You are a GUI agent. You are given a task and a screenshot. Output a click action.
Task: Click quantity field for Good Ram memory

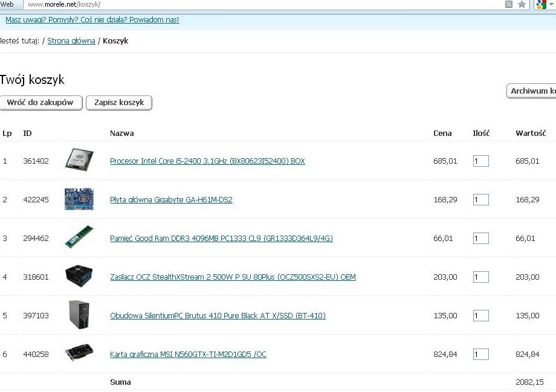point(481,238)
